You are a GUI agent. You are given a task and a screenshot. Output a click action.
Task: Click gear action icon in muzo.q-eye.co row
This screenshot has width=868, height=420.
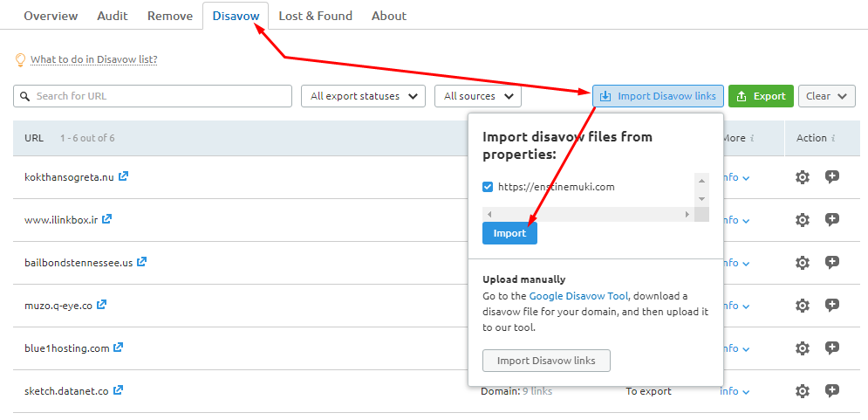[802, 306]
